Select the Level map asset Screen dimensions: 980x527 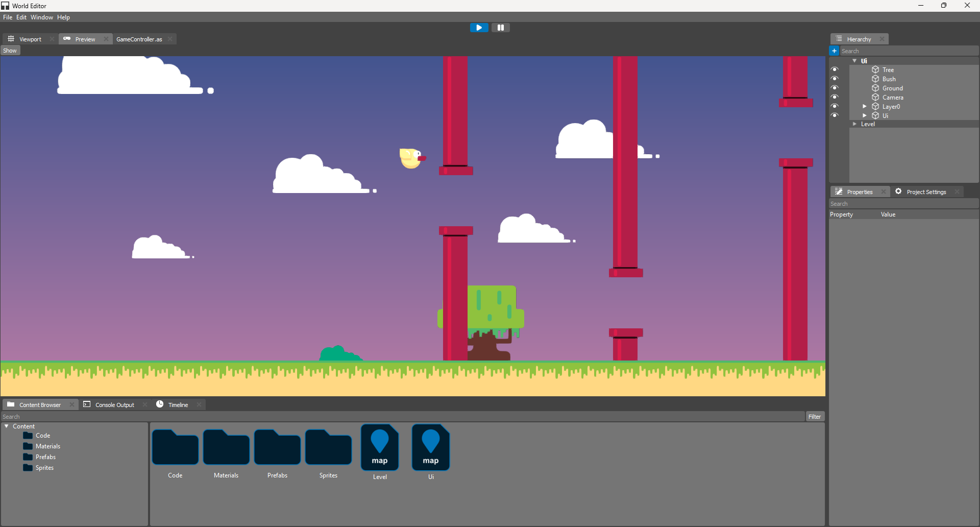[380, 447]
